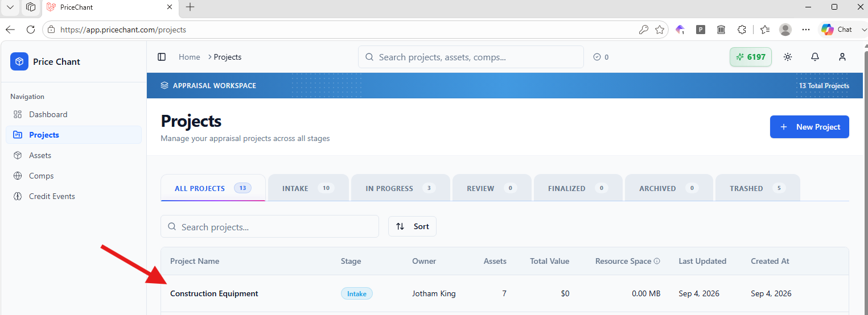The height and width of the screenshot is (315, 868).
Task: Go to Home breadcrumb
Action: pyautogui.click(x=190, y=57)
